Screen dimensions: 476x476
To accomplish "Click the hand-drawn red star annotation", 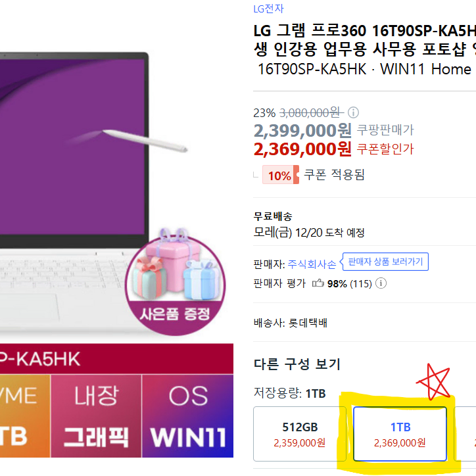I will click(434, 381).
